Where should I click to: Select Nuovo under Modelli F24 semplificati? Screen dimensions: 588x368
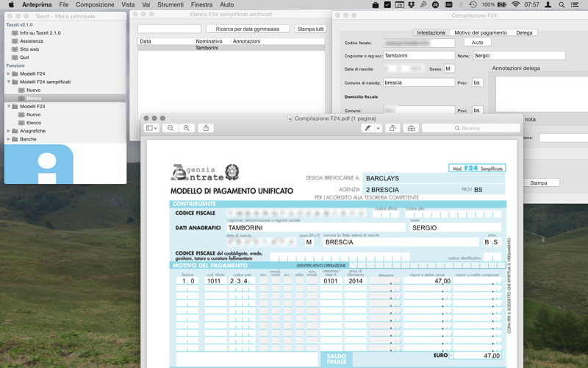33,90
